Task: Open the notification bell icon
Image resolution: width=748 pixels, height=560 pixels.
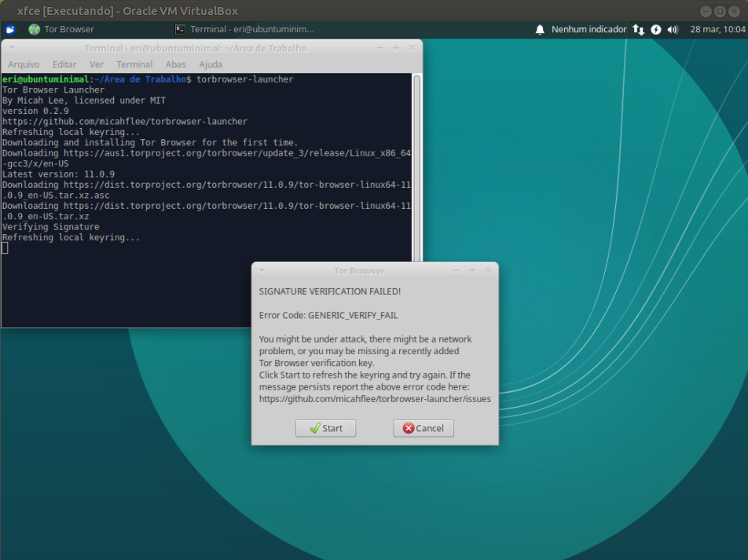Action: pyautogui.click(x=540, y=30)
